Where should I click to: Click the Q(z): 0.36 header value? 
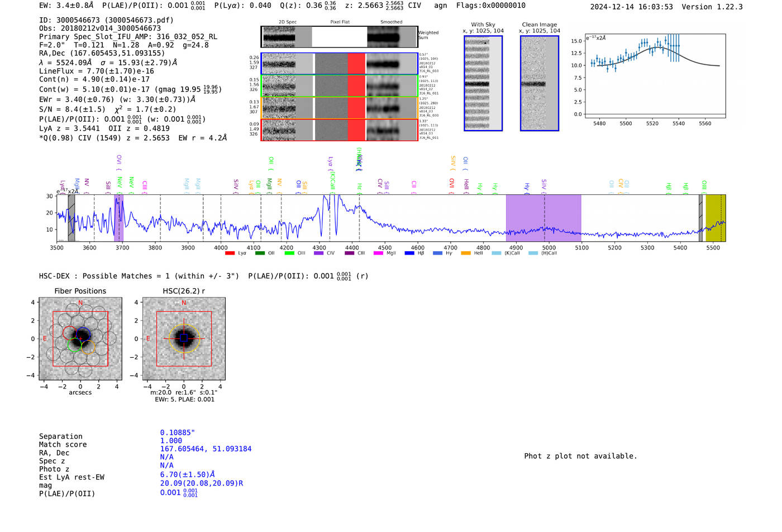[x=308, y=6]
